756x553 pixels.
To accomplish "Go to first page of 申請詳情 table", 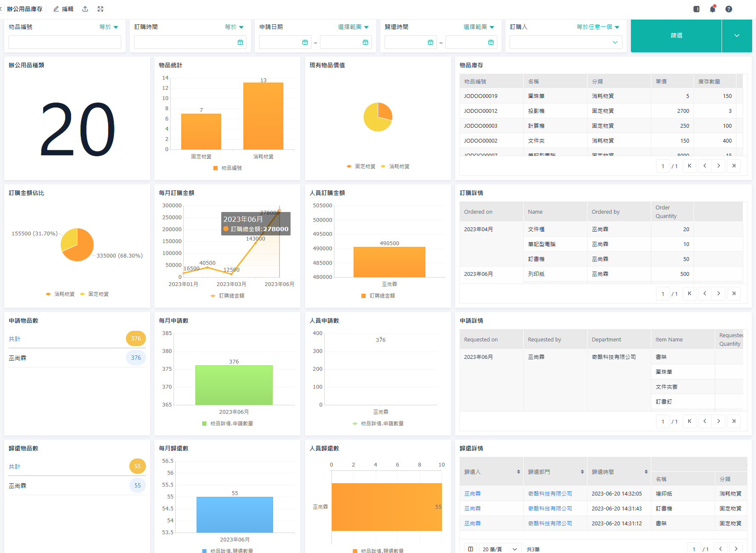I will pyautogui.click(x=690, y=421).
